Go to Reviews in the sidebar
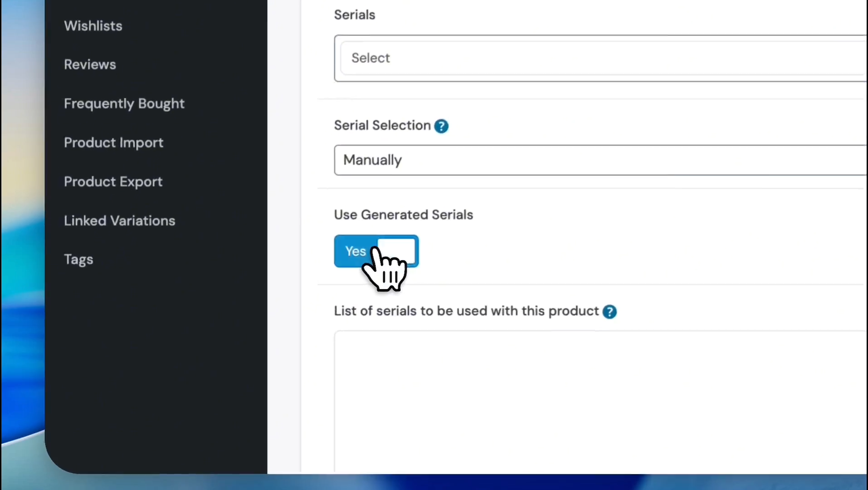 coord(90,64)
